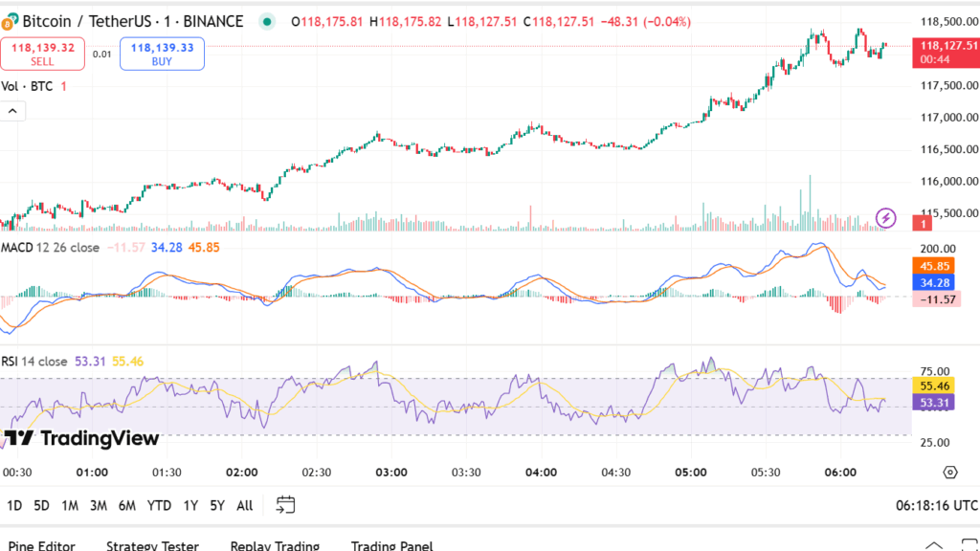Select the 6M time range
Viewport: 980px width, 551px height.
click(x=127, y=505)
